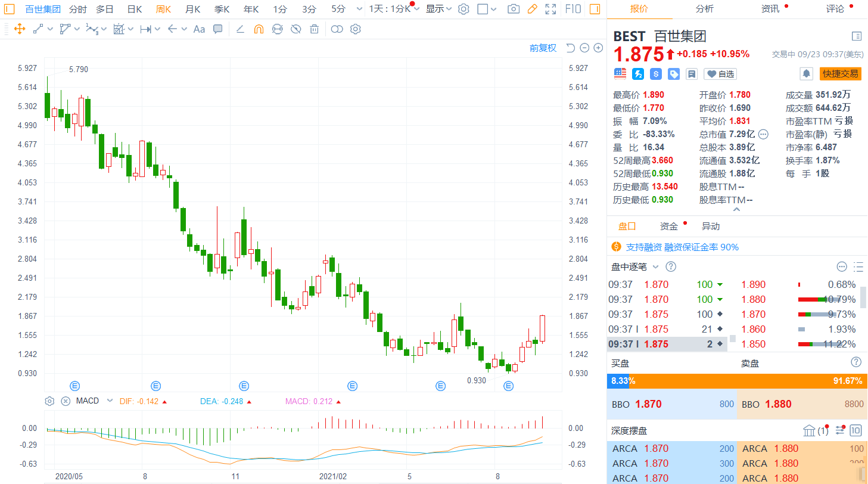
Task: Toggle the right side panel layout
Action: (594, 9)
